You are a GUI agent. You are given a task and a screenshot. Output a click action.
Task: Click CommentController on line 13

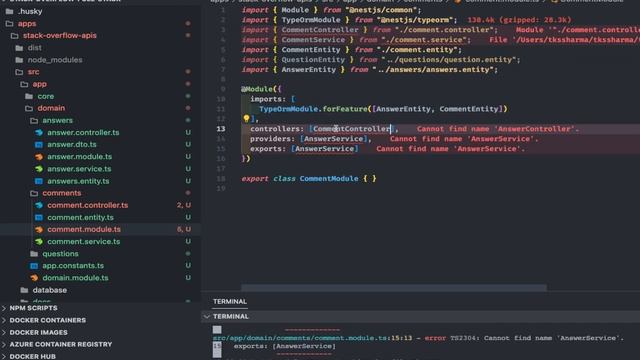[x=351, y=129]
